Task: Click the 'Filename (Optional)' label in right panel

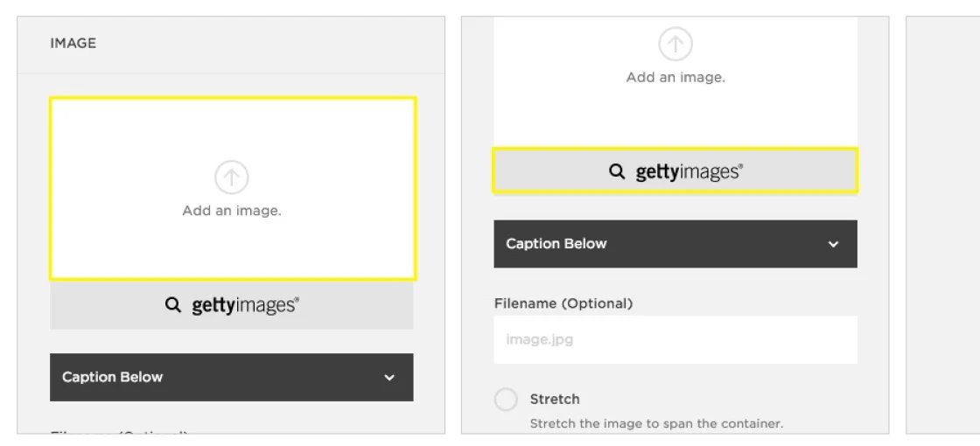Action: (563, 303)
